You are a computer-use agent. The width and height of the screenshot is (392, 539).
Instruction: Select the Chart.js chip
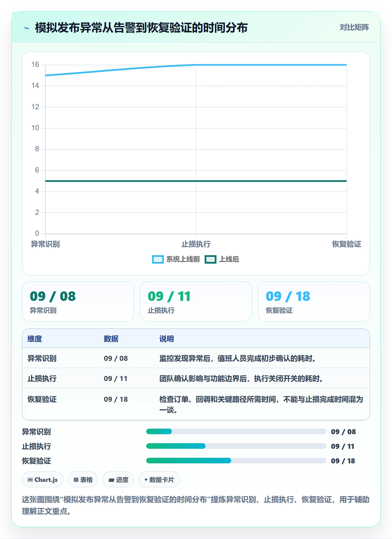tap(43, 480)
